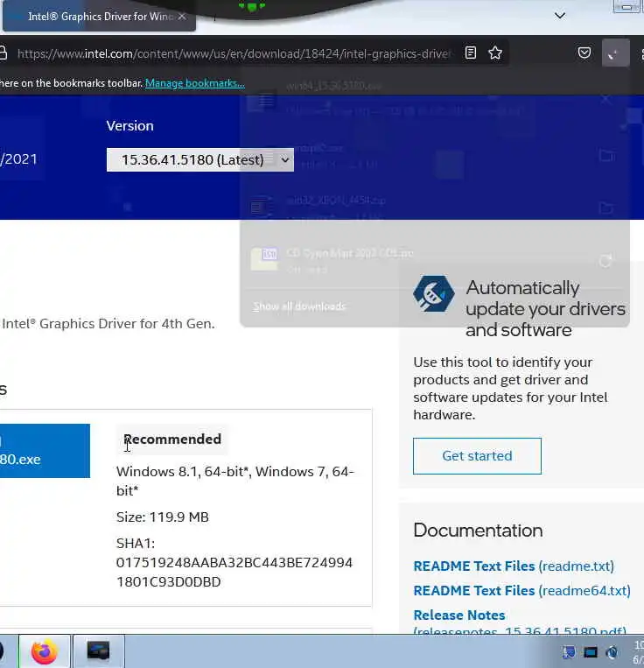Viewport: 644px width, 668px height.
Task: Click the Save to Pocket icon
Action: [584, 53]
